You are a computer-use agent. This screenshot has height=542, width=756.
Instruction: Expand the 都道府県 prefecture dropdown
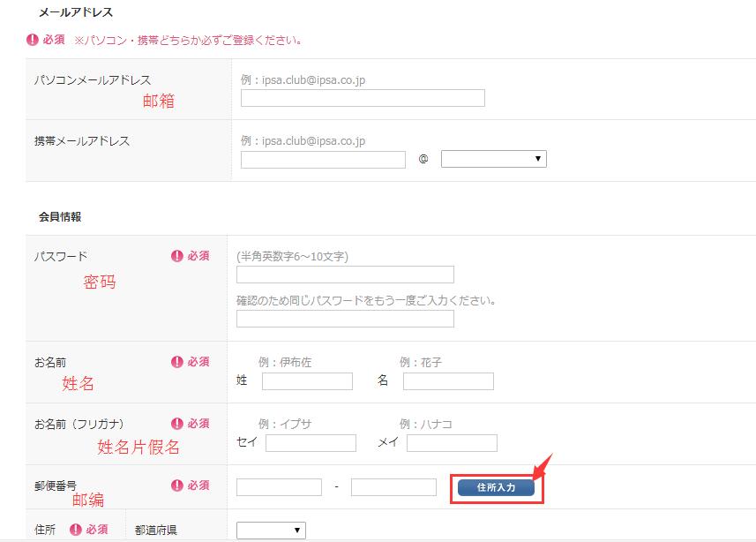click(271, 531)
